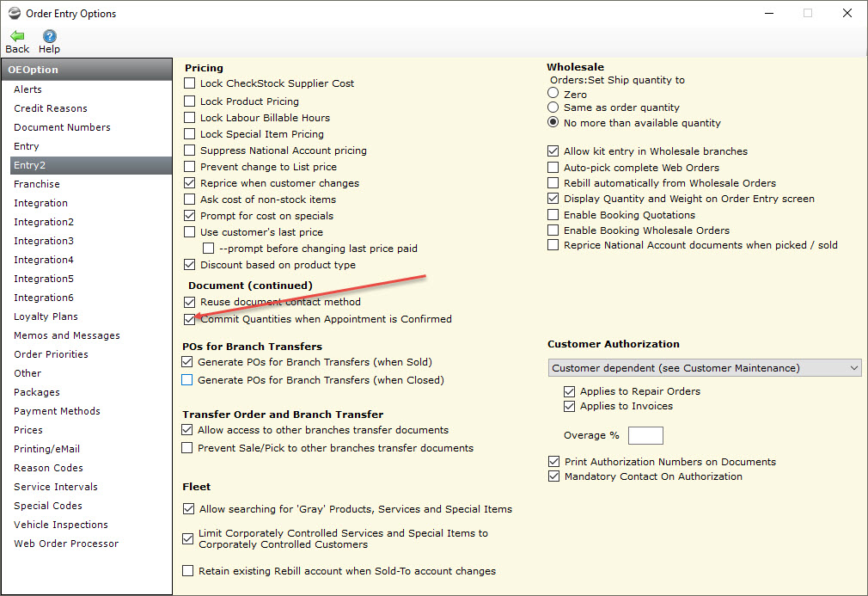Open Payment Methods section
The image size is (868, 596).
pyautogui.click(x=57, y=411)
